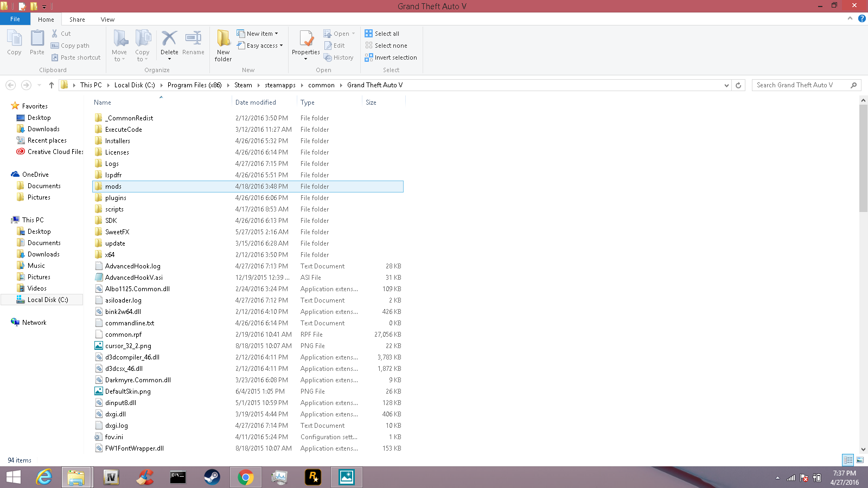Viewport: 868px width, 488px height.
Task: Switch to Details view layout
Action: point(848,460)
